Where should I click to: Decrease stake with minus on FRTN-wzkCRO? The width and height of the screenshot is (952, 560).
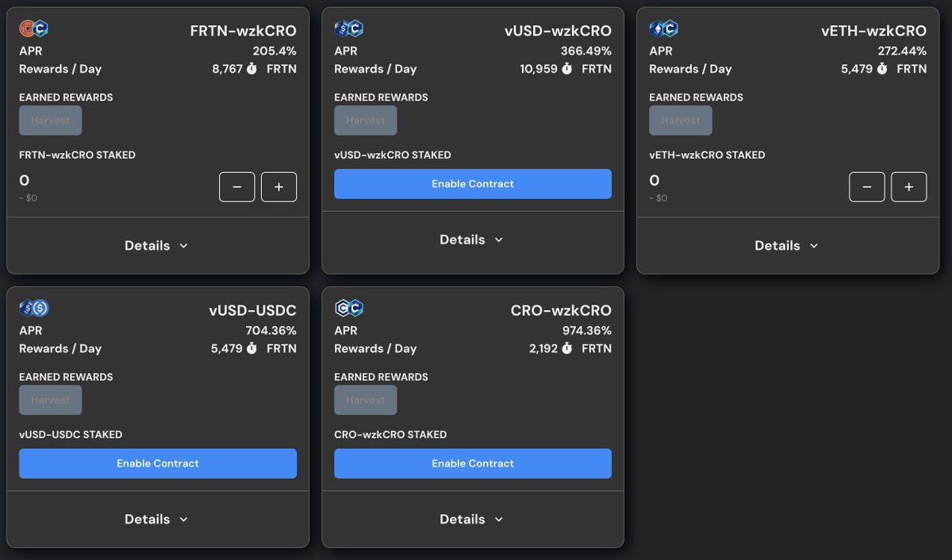pos(237,187)
